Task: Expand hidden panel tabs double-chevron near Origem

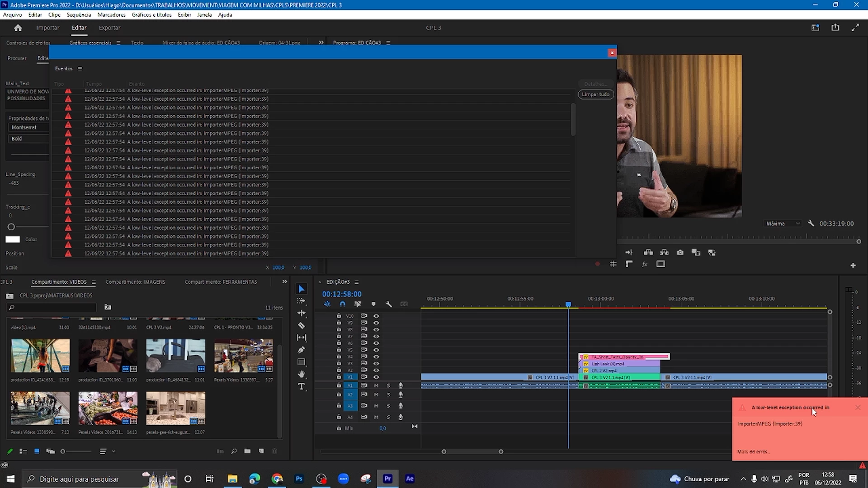Action: coord(321,42)
